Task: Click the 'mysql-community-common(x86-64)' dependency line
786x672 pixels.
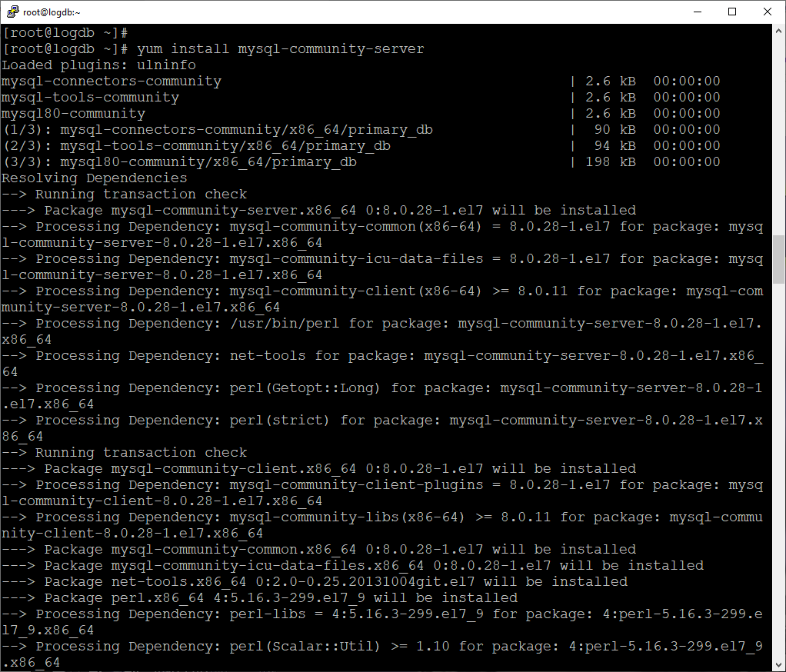Action: (x=382, y=235)
